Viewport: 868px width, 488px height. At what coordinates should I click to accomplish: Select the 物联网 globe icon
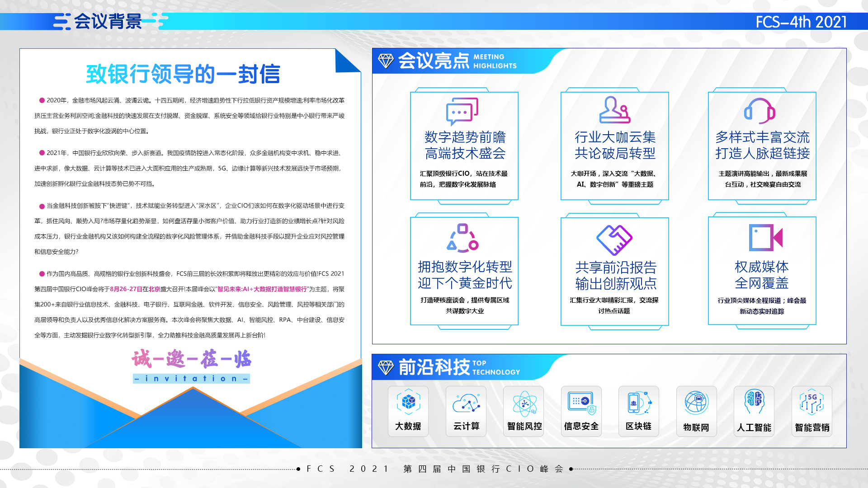click(x=696, y=403)
